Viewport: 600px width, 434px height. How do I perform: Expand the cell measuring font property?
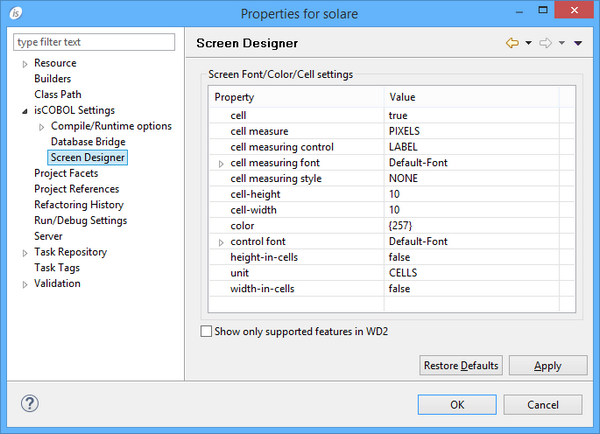coord(221,163)
